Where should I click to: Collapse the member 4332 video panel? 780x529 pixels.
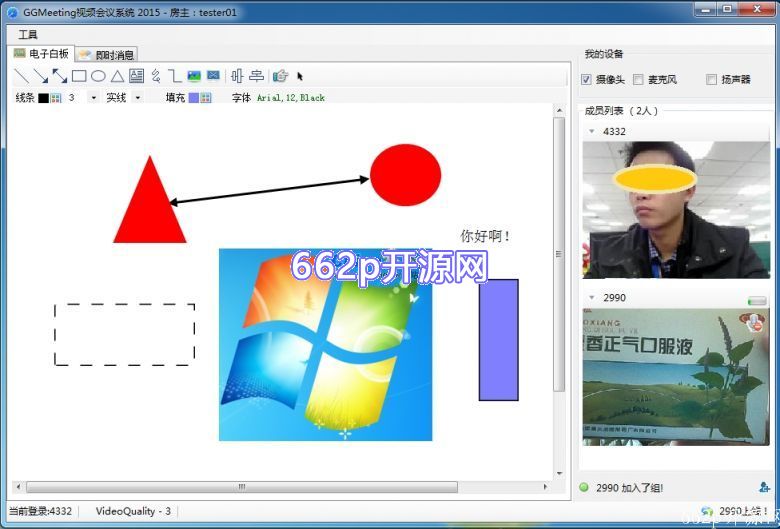(591, 131)
